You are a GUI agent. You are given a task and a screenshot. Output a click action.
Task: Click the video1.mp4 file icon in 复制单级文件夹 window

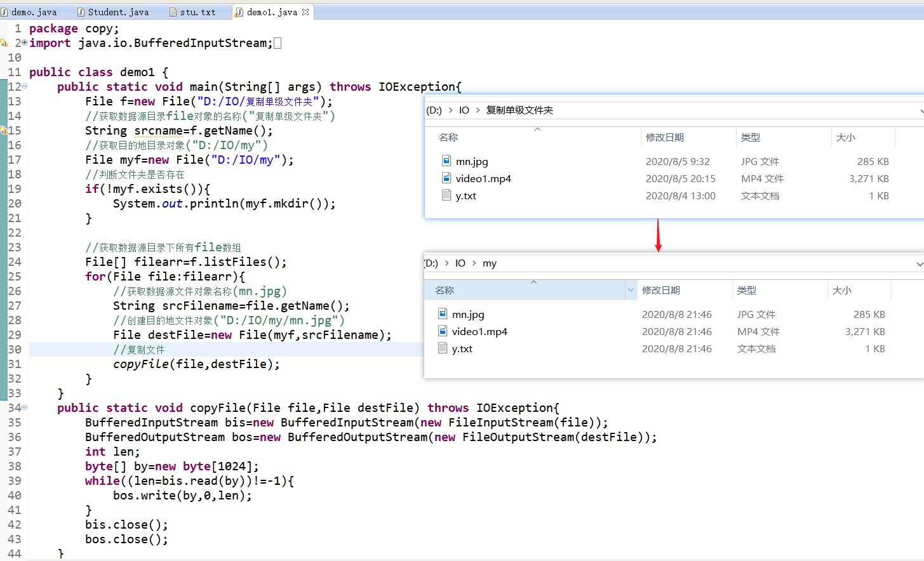(446, 178)
